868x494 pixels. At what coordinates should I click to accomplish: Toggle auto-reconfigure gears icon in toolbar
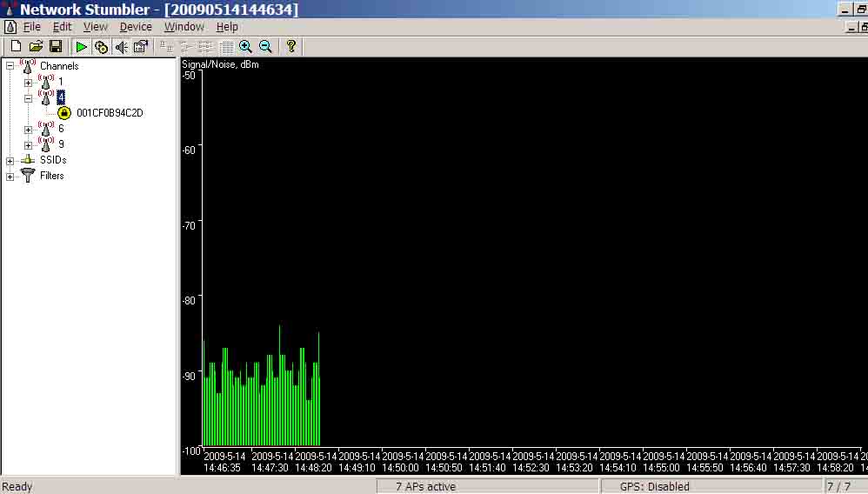101,46
